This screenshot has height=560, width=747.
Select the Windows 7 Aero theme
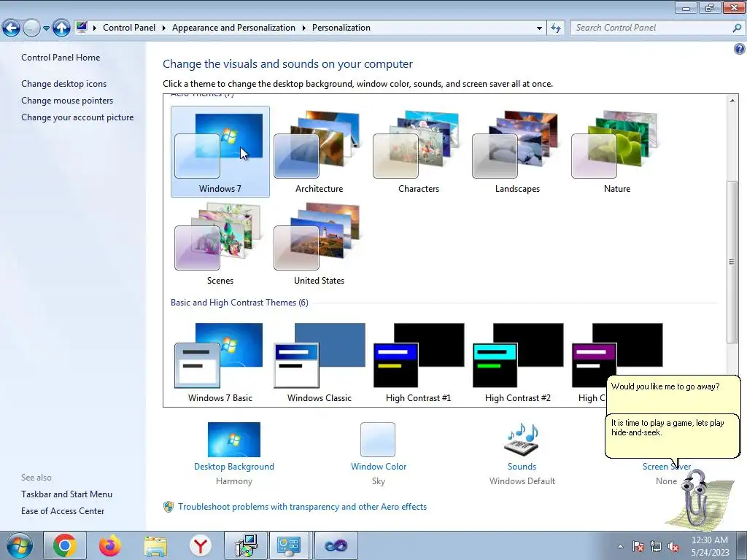click(220, 152)
